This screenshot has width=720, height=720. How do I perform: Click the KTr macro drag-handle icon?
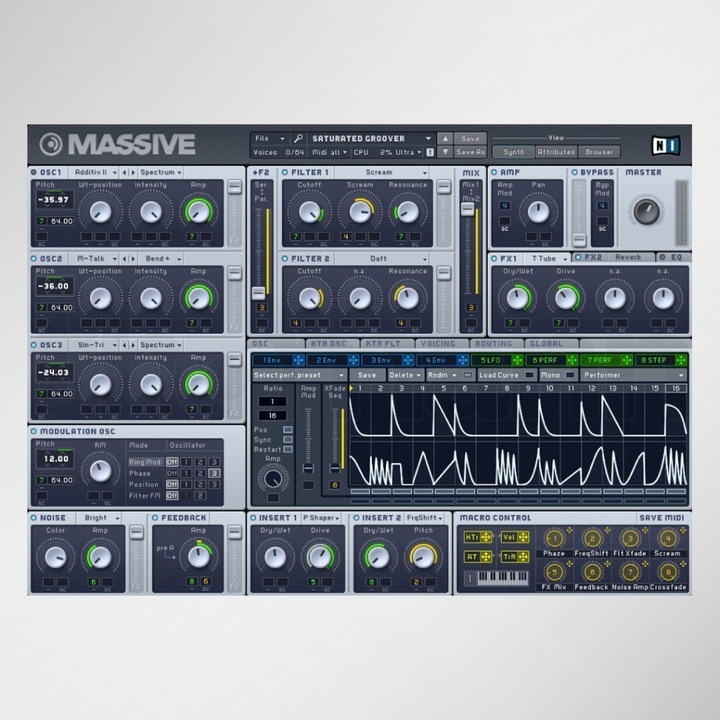pyautogui.click(x=485, y=537)
